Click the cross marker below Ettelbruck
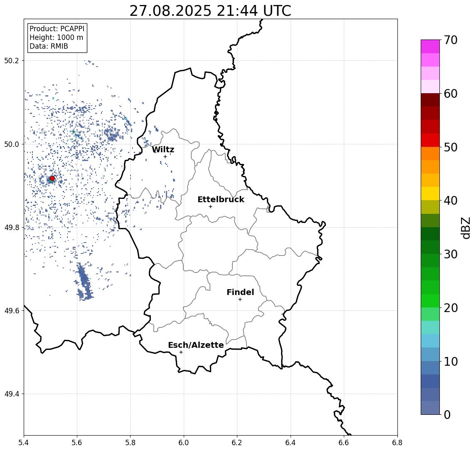476x451 pixels. pos(210,207)
